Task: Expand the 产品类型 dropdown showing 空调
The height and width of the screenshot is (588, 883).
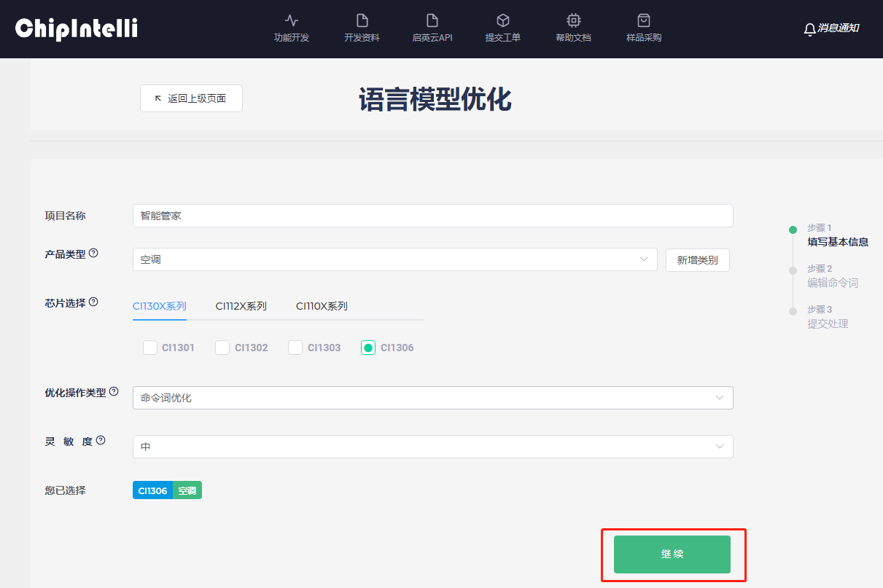Action: [394, 259]
